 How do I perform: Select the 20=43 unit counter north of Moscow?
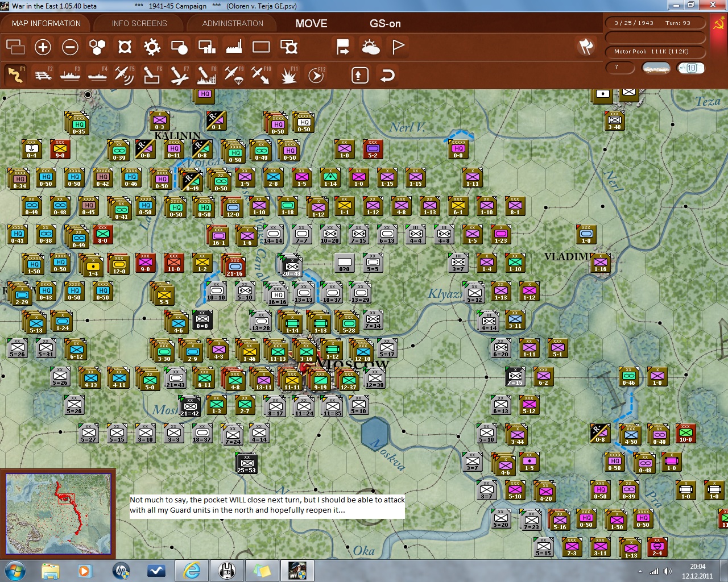292,266
